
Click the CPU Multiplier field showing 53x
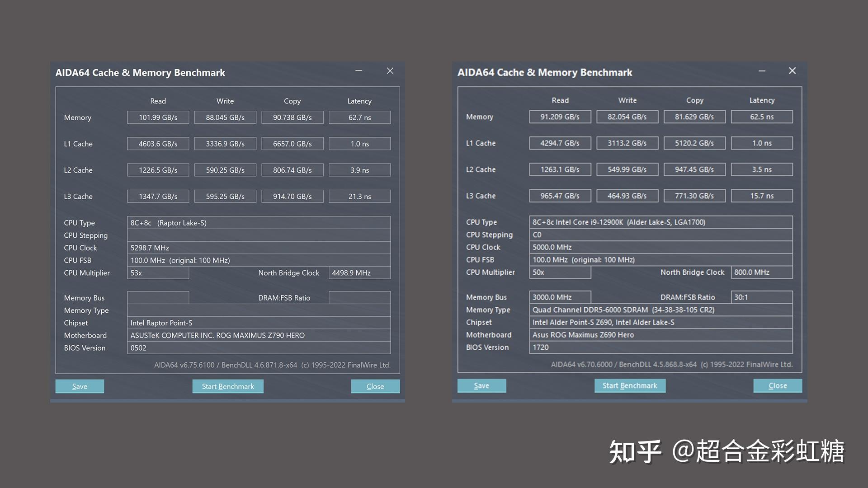pos(158,273)
